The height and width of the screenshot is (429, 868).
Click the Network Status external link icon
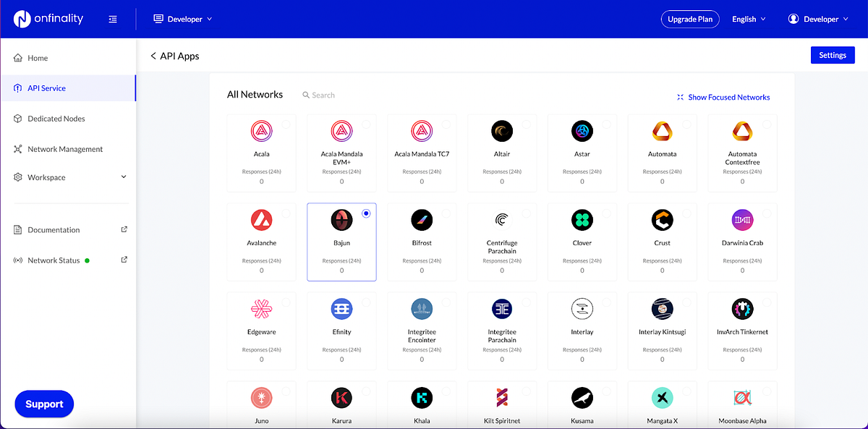pos(124,260)
